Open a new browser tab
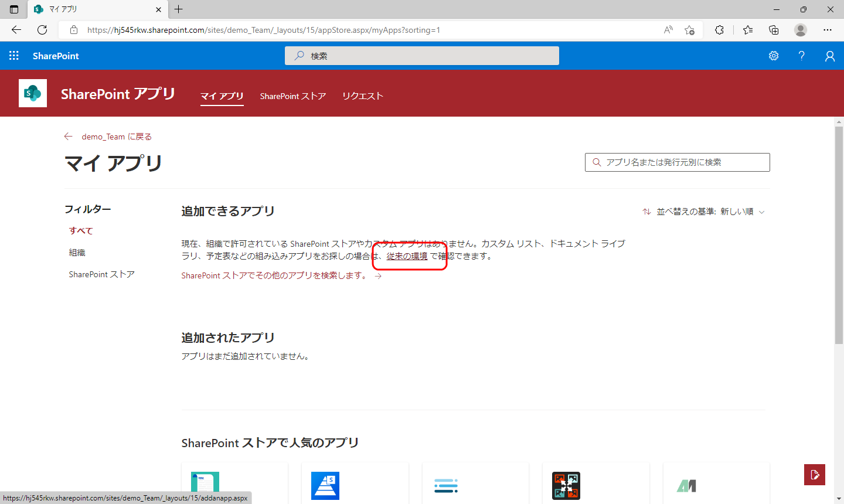844x504 pixels. [179, 9]
